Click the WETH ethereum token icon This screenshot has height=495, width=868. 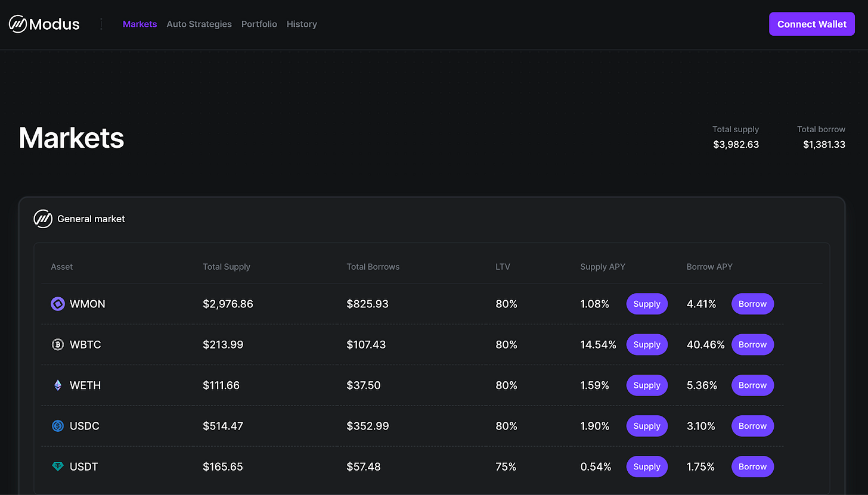[57, 385]
